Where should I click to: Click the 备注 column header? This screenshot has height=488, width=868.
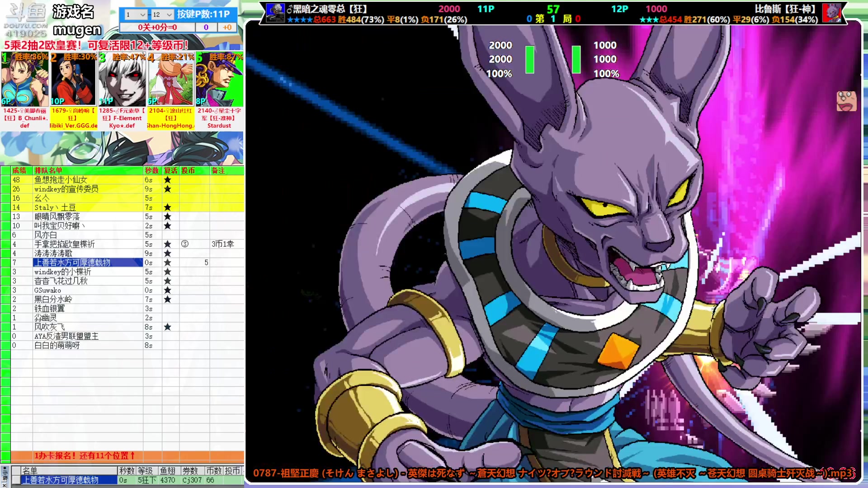[227, 170]
